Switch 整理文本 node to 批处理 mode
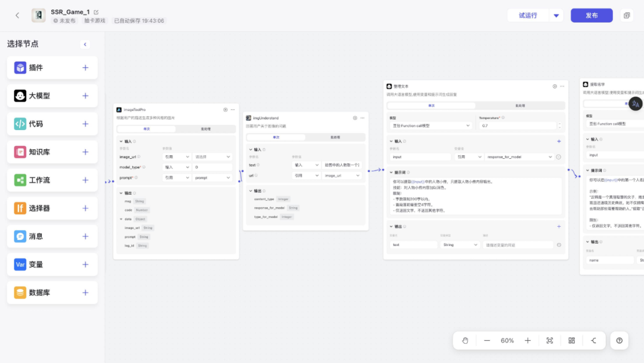Screen dimensions: 644x363 [x=519, y=106]
